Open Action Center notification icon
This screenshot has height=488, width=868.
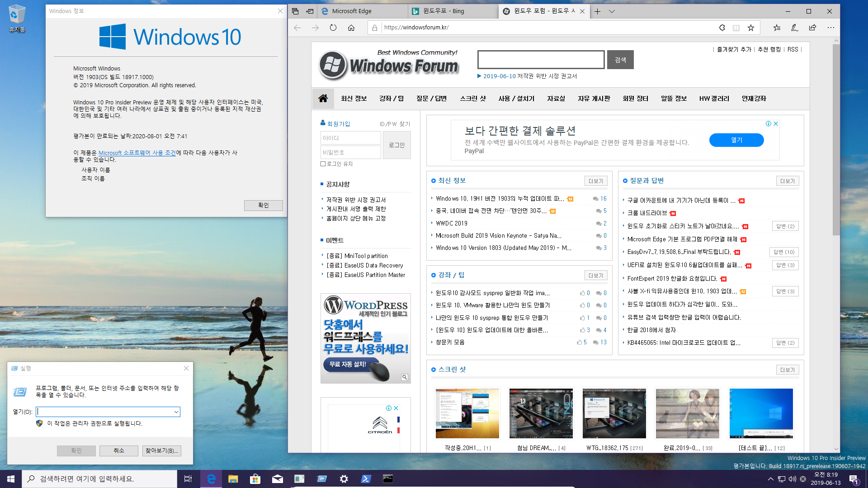pyautogui.click(x=854, y=479)
